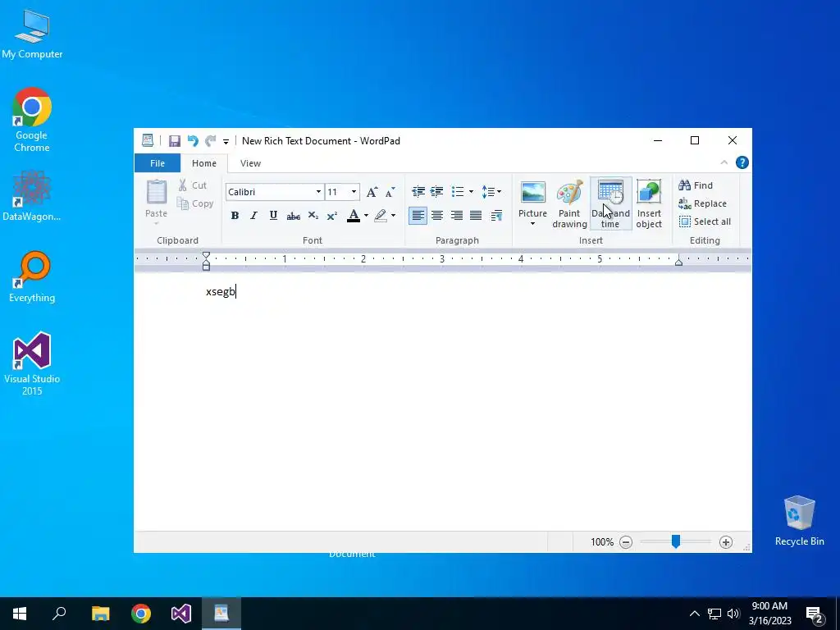Toggle strikethrough formatting

coord(293,216)
